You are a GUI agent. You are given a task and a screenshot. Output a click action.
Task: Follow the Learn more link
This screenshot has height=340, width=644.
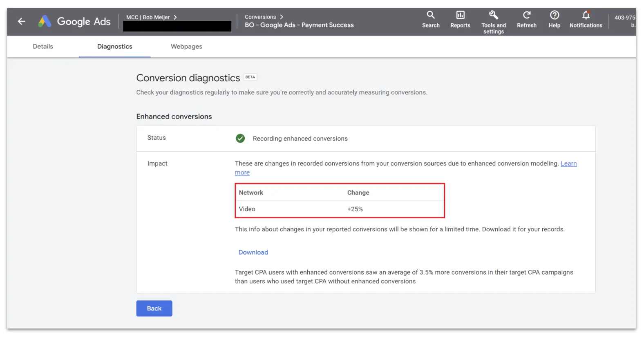pyautogui.click(x=569, y=163)
